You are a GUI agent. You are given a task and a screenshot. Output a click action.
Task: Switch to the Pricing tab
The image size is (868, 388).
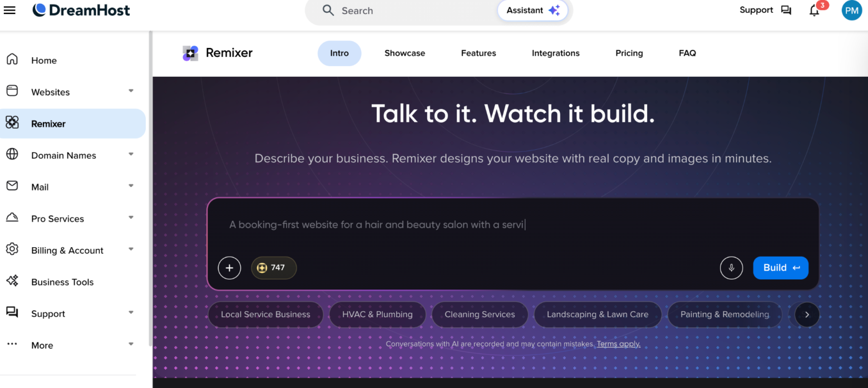[x=629, y=53]
